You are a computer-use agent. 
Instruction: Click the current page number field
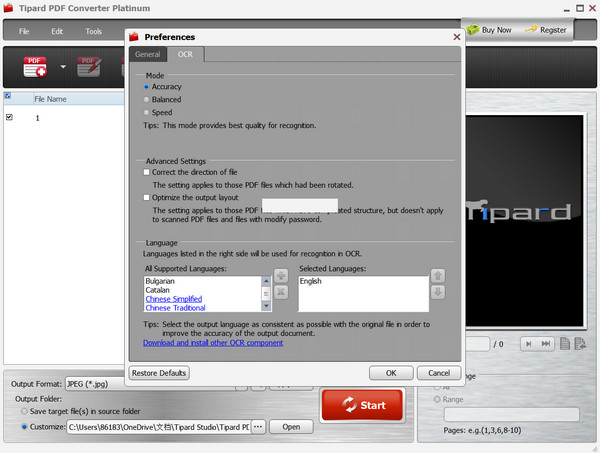(x=478, y=344)
